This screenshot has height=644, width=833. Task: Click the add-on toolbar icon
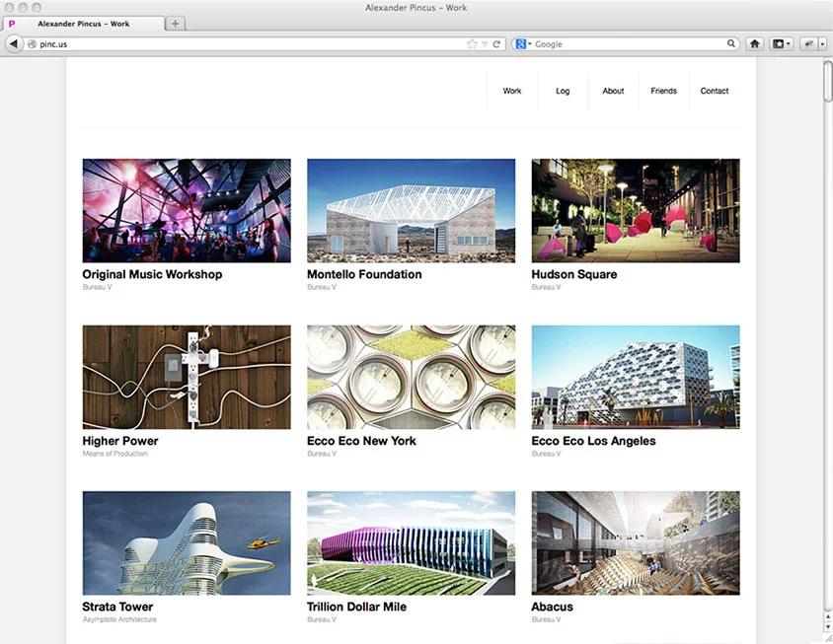pyautogui.click(x=809, y=44)
